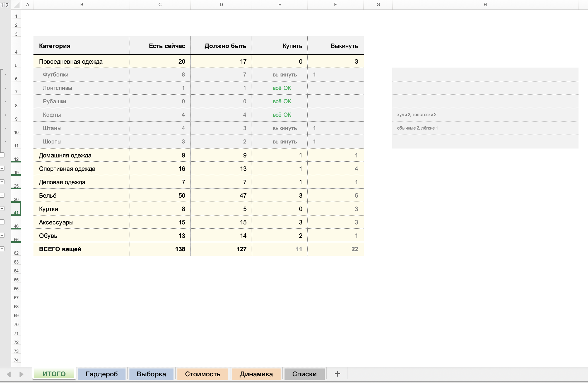Screen dimensions: 588x383
Task: Click outline level 1 button
Action: point(2,5)
